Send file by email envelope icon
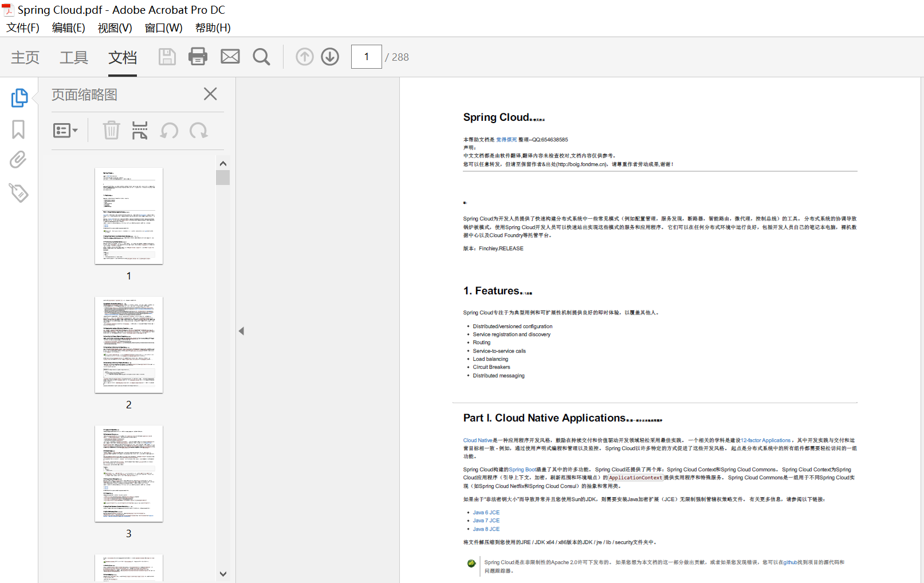 click(x=230, y=57)
